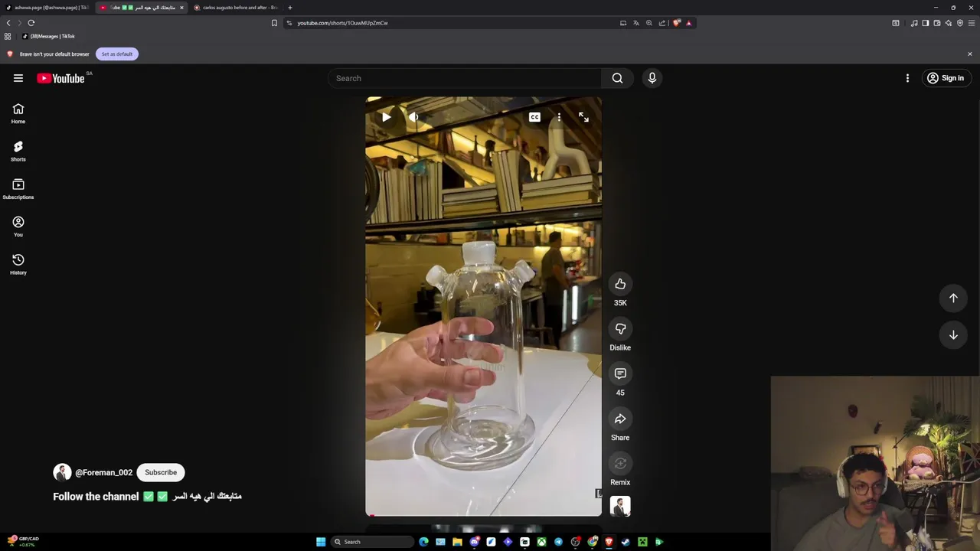Reload the current page
Image resolution: width=980 pixels, height=551 pixels.
[31, 23]
